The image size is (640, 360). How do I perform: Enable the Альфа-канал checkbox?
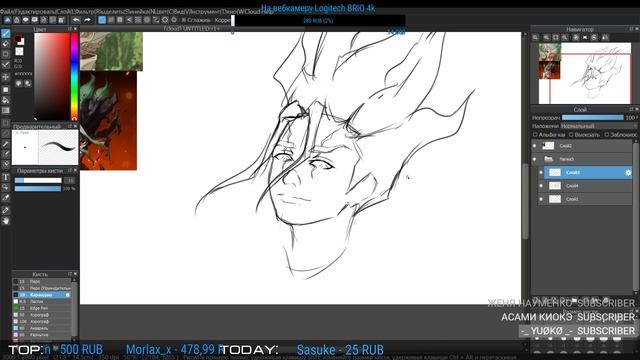(535, 134)
